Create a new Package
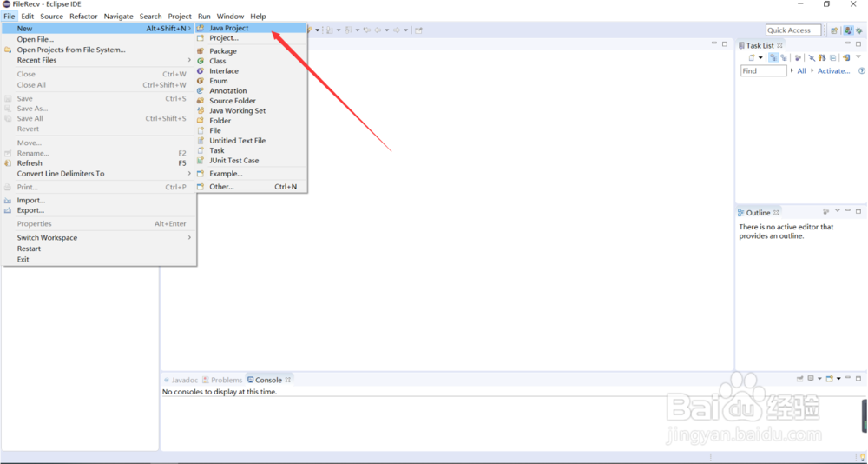 250,51
